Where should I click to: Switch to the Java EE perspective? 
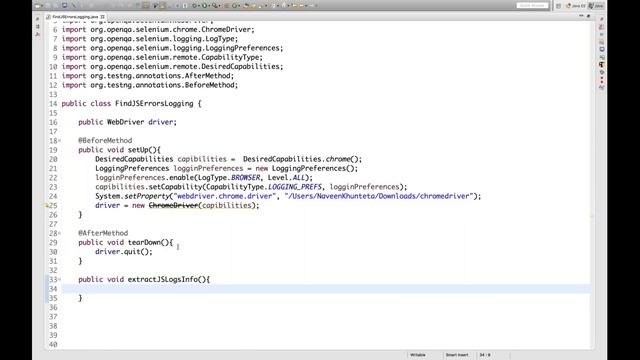(576, 6)
